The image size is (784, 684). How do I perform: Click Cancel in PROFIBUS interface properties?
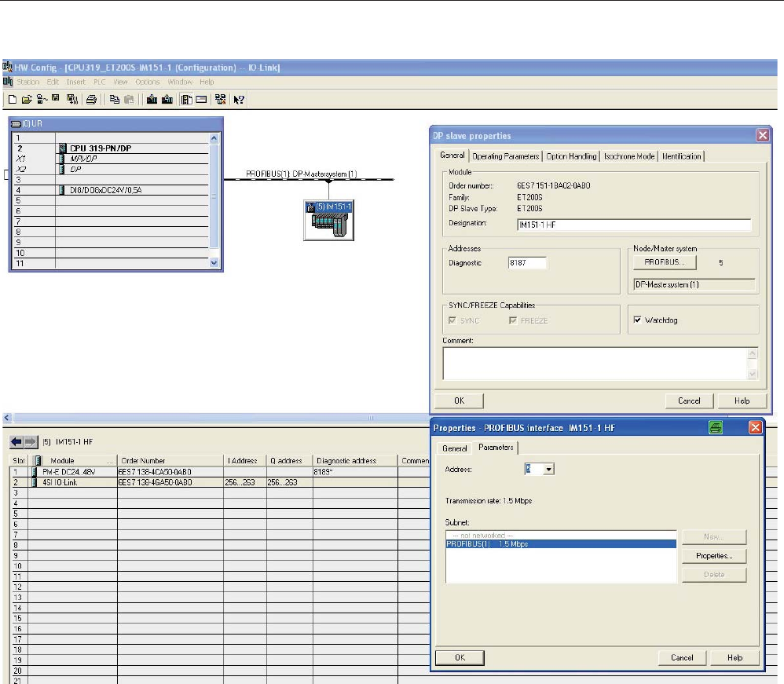tap(682, 658)
